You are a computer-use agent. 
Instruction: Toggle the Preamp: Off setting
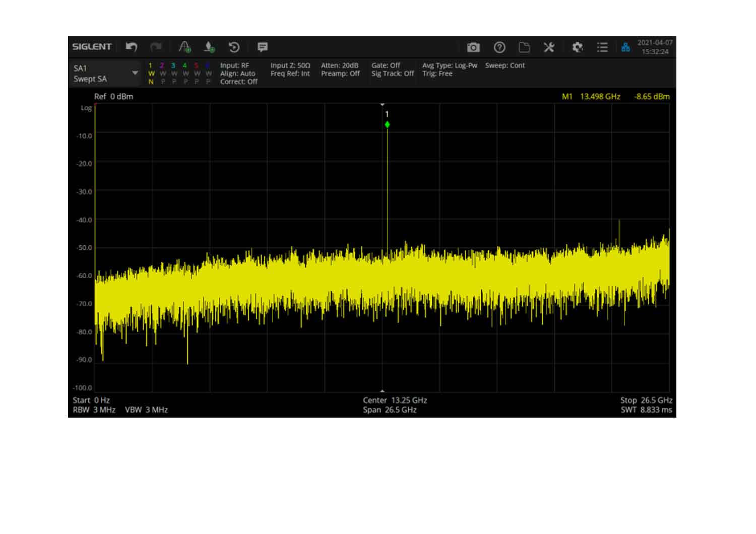[340, 74]
